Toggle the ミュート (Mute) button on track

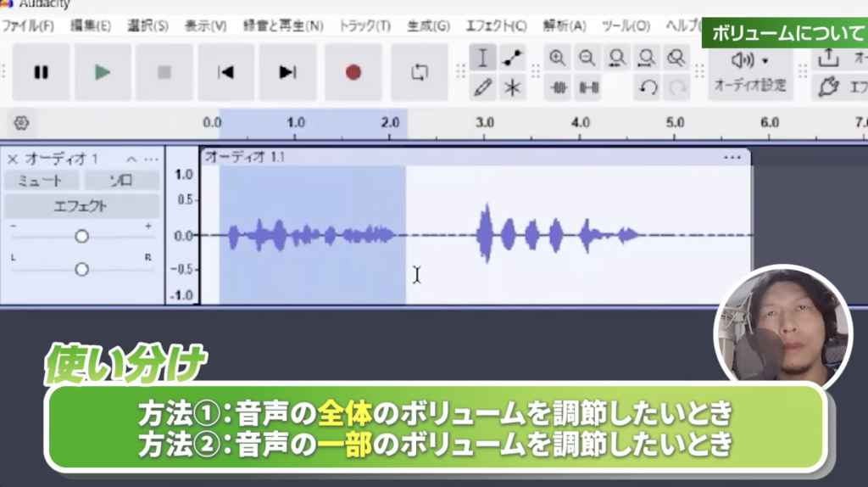[41, 180]
